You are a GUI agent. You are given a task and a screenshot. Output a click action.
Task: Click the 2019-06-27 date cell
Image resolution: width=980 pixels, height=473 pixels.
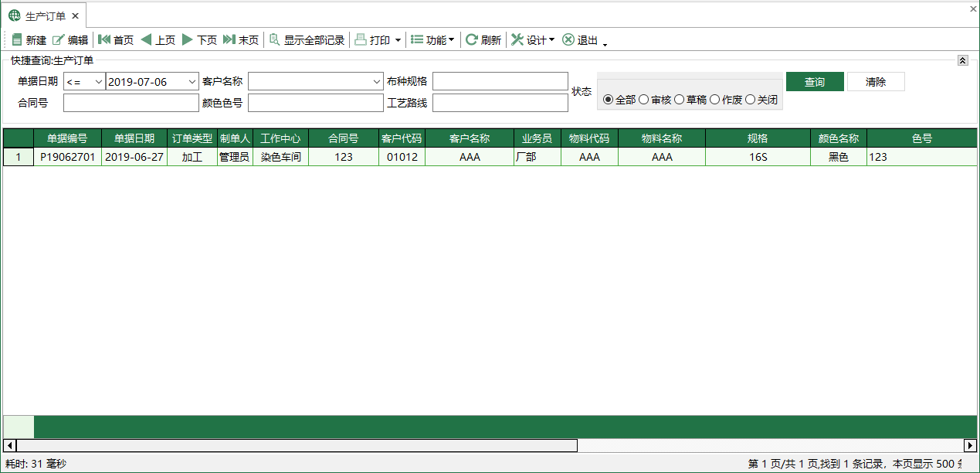click(x=134, y=157)
